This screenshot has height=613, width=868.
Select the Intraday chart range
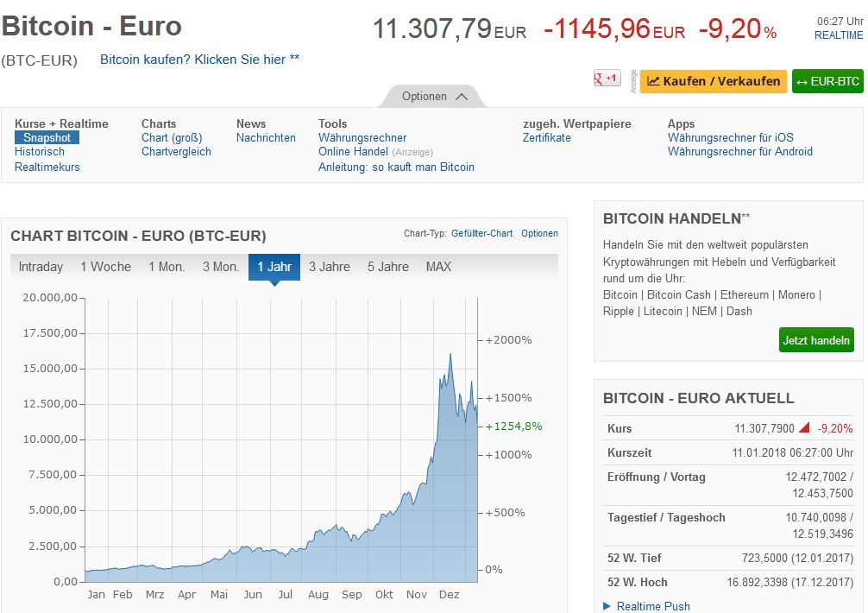(x=41, y=267)
